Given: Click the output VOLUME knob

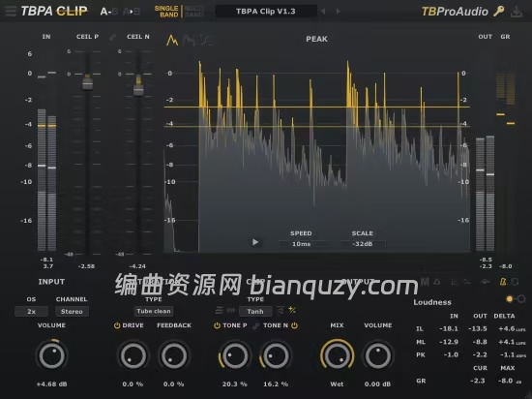Looking at the screenshot, I should point(377,355).
